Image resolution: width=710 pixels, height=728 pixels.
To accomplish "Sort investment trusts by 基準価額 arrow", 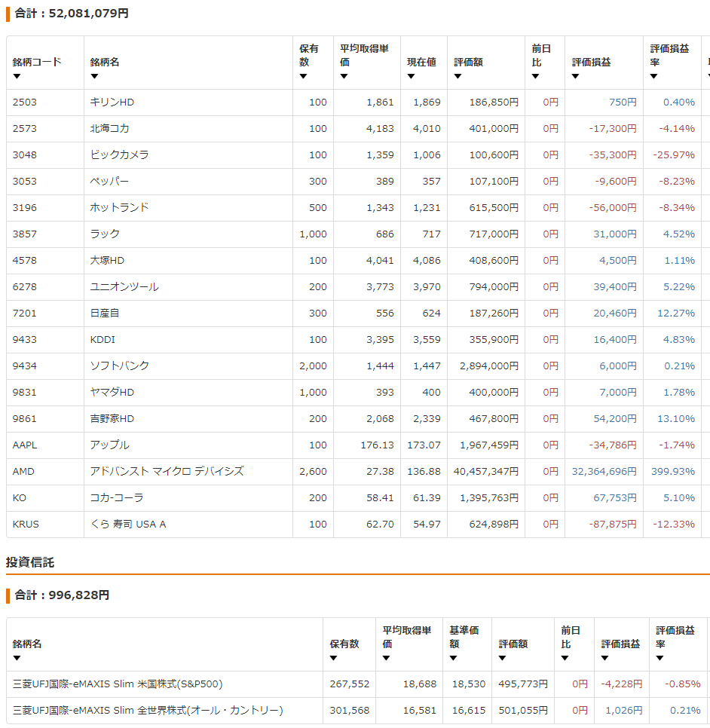I will [454, 658].
